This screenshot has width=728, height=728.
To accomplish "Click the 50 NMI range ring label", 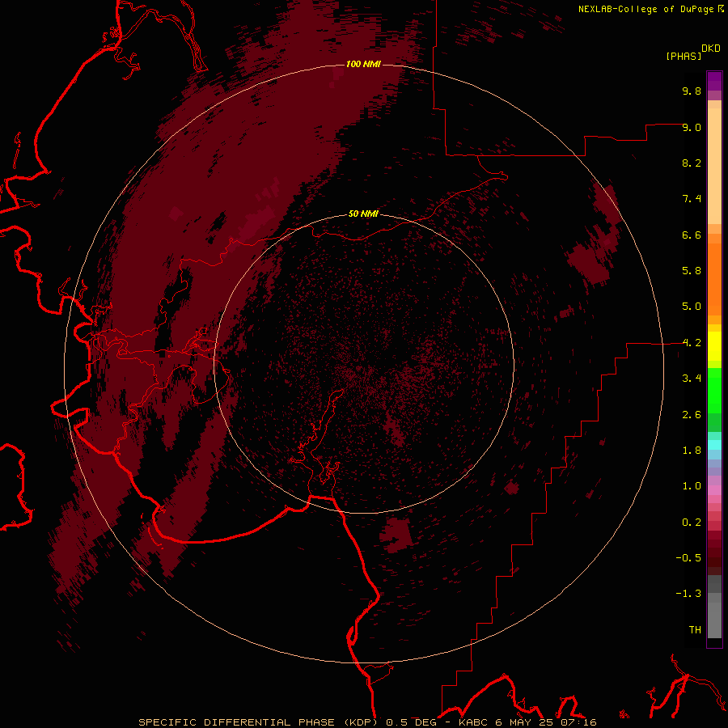I will click(363, 214).
